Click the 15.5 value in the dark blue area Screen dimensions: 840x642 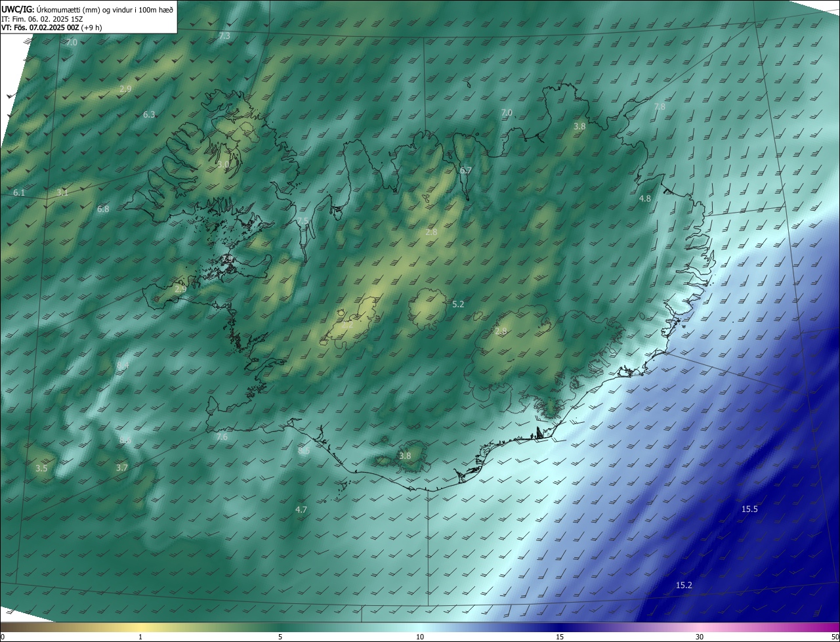[749, 509]
